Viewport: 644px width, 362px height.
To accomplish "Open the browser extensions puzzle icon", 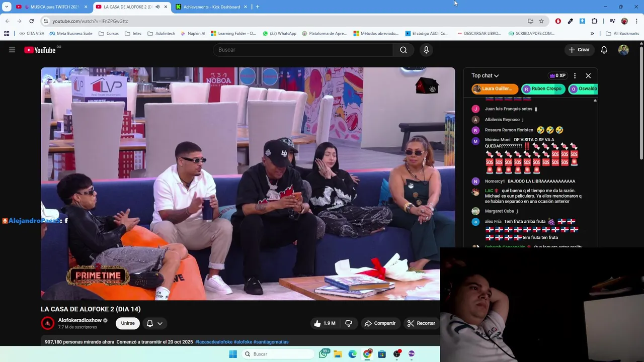I will click(x=595, y=21).
